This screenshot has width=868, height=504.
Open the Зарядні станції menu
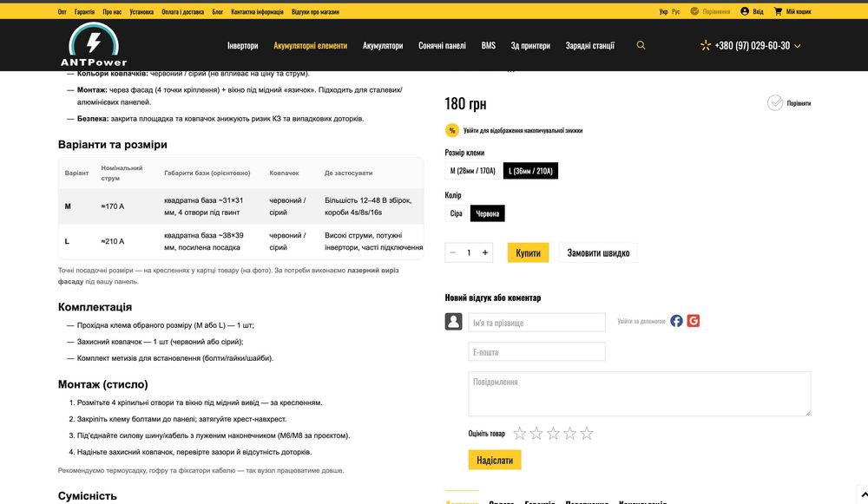589,45
